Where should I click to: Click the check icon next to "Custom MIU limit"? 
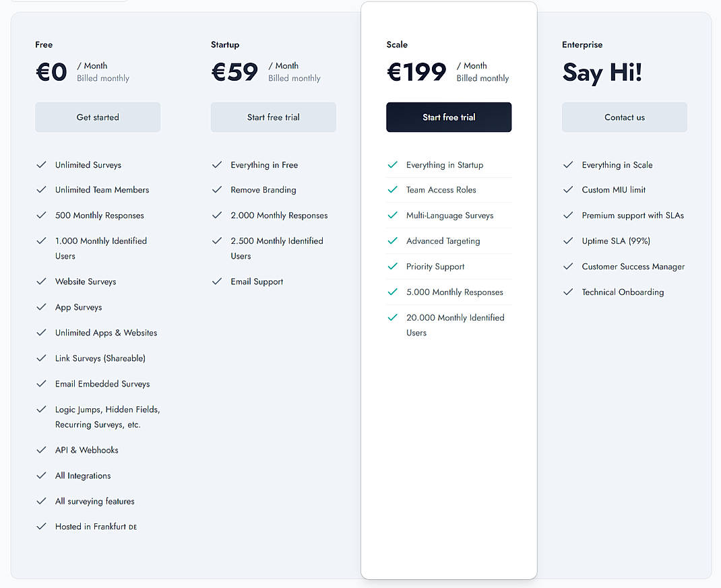(568, 190)
